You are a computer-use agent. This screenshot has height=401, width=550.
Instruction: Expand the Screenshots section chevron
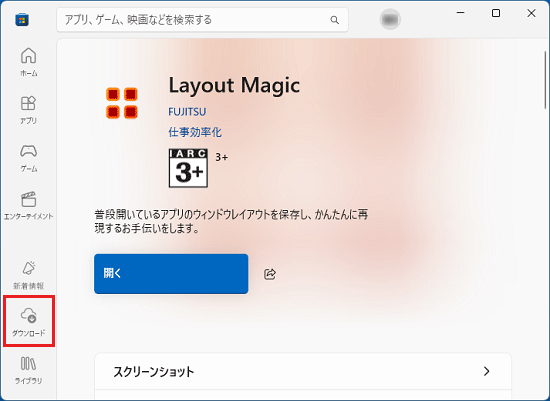pyautogui.click(x=487, y=371)
